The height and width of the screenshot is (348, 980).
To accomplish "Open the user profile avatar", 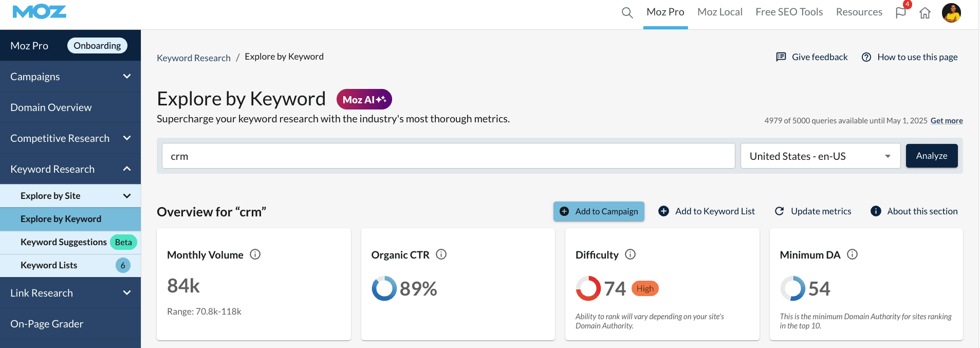I will [x=951, y=12].
